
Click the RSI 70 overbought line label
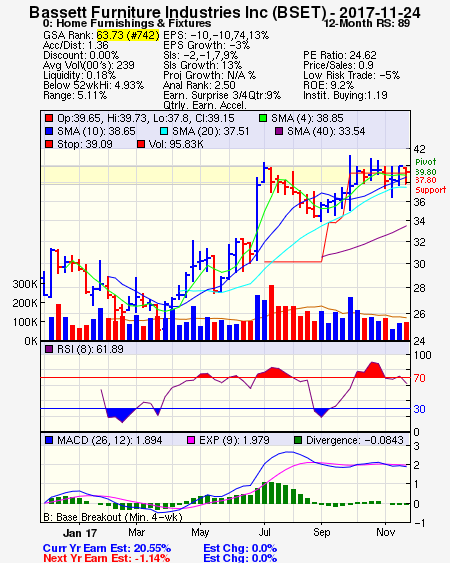[x=419, y=378]
